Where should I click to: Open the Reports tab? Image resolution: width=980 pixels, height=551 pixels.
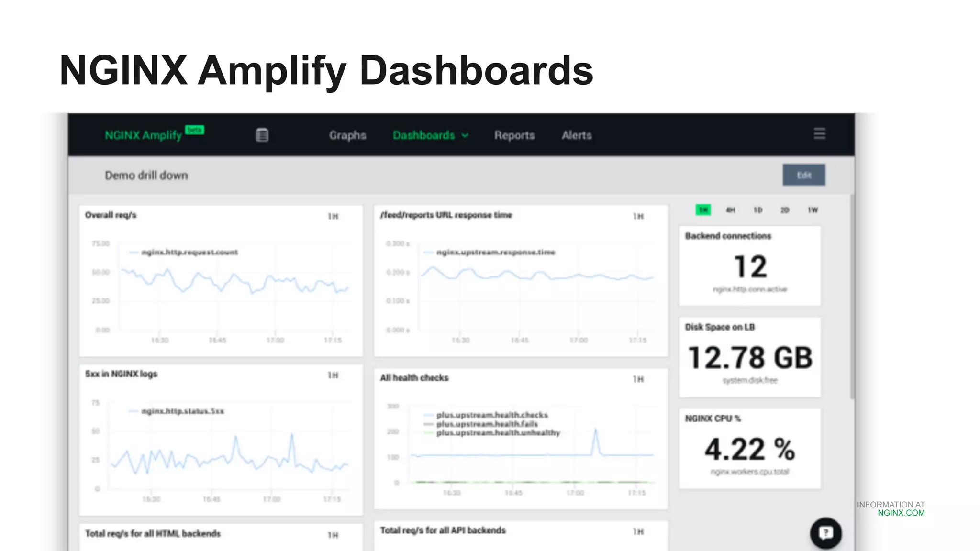click(x=514, y=135)
